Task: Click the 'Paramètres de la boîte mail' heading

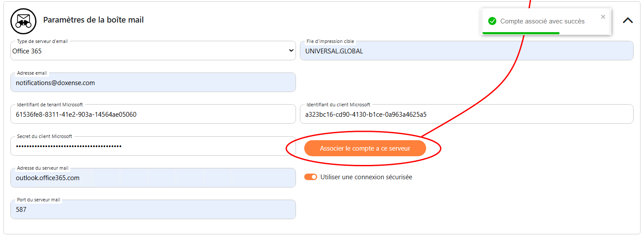Action: [x=93, y=20]
